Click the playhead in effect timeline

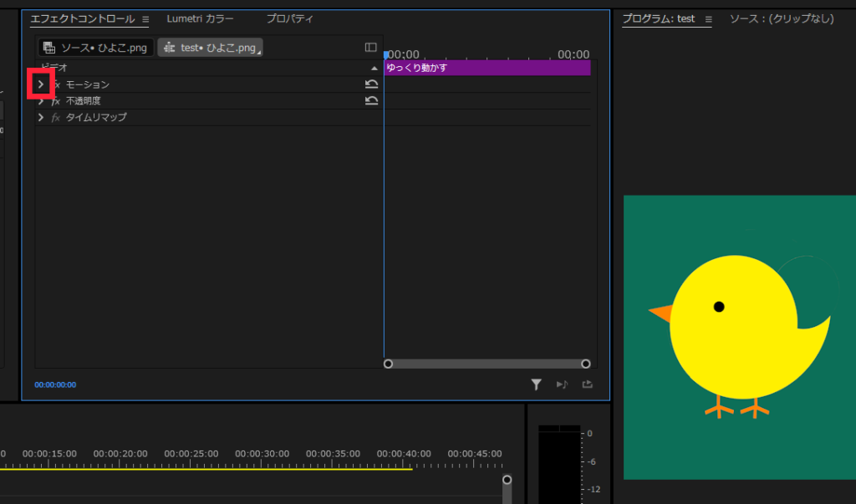pos(386,54)
